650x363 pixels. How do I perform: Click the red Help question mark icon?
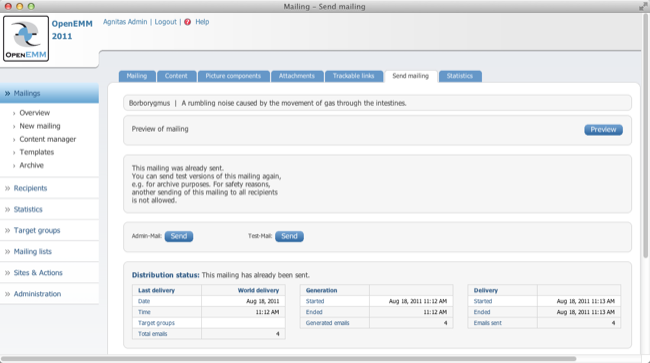187,22
